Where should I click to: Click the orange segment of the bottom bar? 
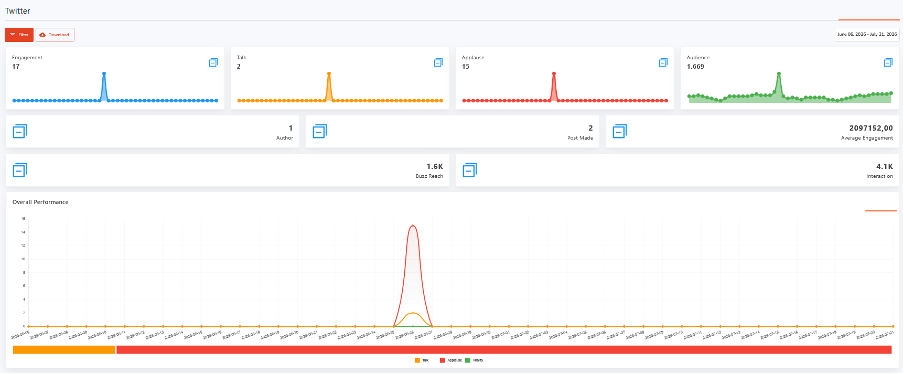[x=64, y=350]
